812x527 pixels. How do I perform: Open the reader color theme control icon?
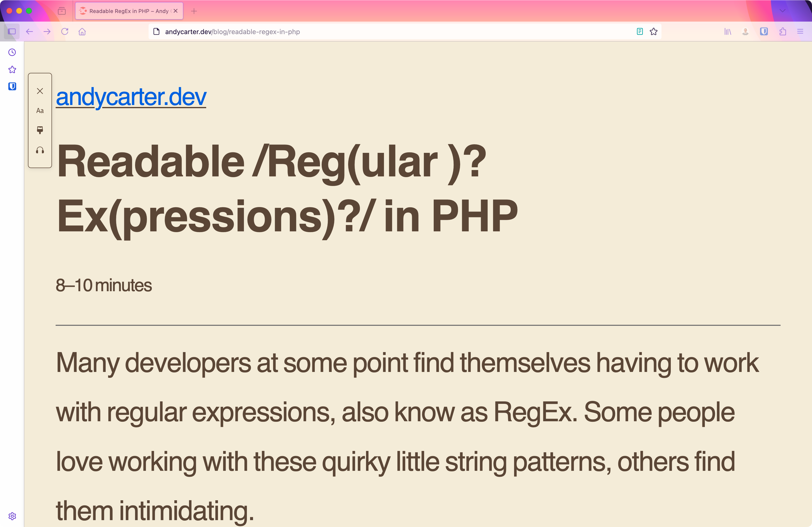40,130
